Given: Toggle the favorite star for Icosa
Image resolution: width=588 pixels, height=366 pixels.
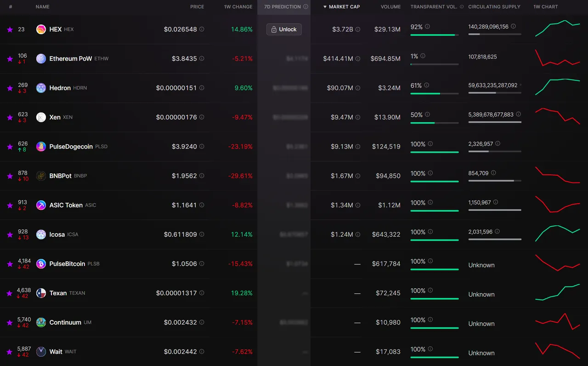Looking at the screenshot, I should (10, 234).
